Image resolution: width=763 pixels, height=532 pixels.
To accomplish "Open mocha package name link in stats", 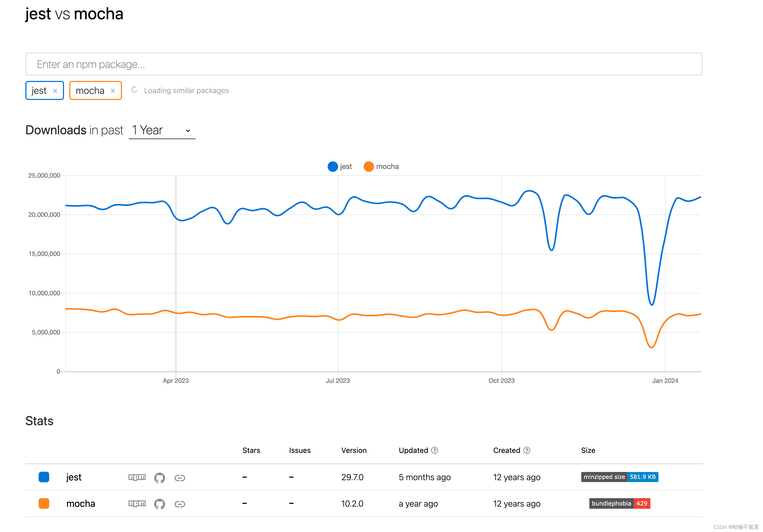I will (81, 503).
